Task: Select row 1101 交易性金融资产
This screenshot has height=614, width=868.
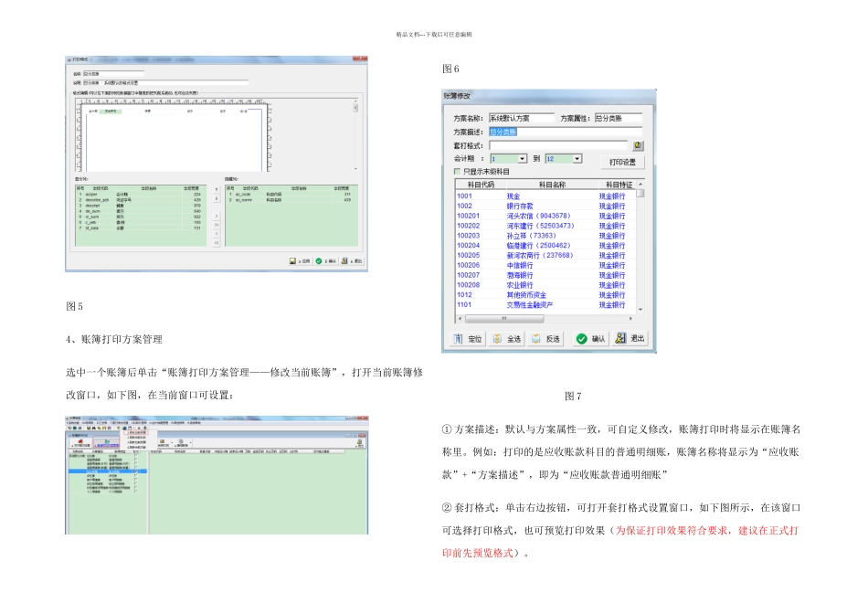Action: click(x=545, y=305)
